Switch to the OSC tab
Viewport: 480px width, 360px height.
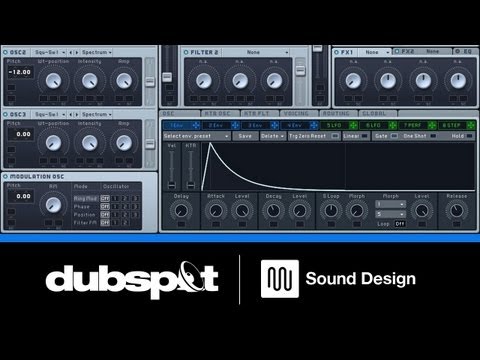180,113
